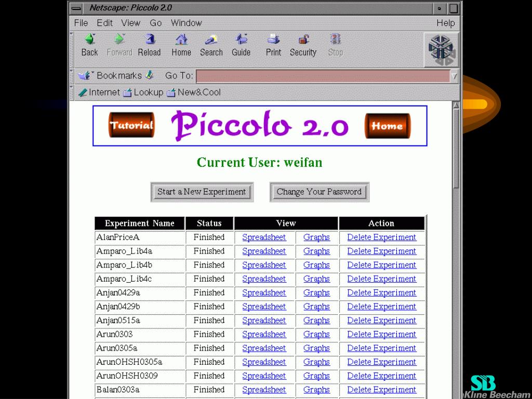
Task: Delete Experiment Anjan0515a
Action: click(382, 320)
